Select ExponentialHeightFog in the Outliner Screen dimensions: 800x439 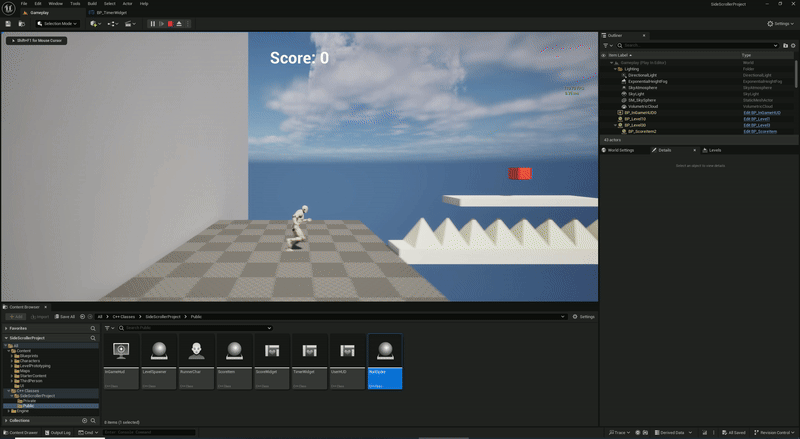(x=647, y=81)
